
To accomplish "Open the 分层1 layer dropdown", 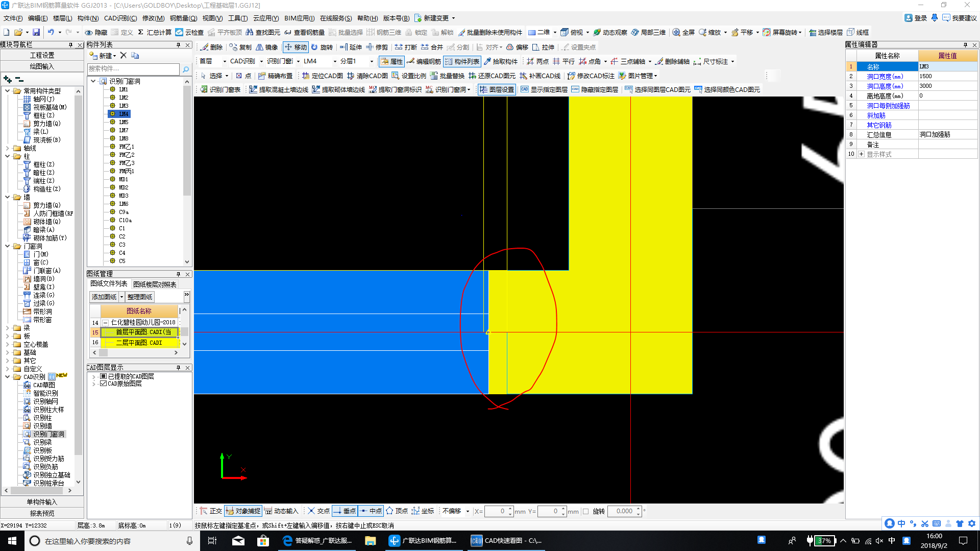I will [x=372, y=61].
